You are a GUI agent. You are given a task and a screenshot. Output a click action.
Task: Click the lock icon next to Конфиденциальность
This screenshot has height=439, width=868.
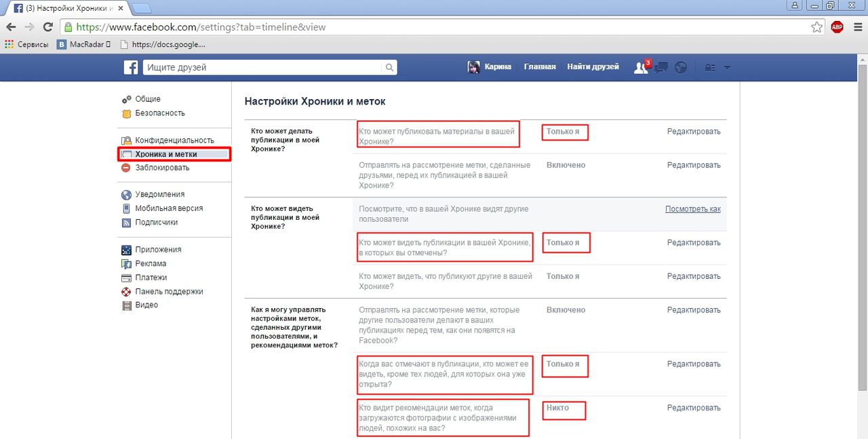[126, 140]
